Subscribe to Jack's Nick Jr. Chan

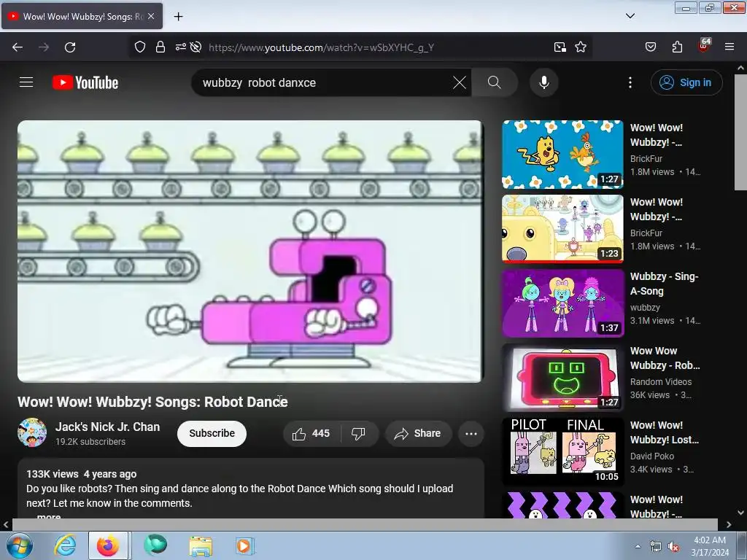click(x=212, y=433)
